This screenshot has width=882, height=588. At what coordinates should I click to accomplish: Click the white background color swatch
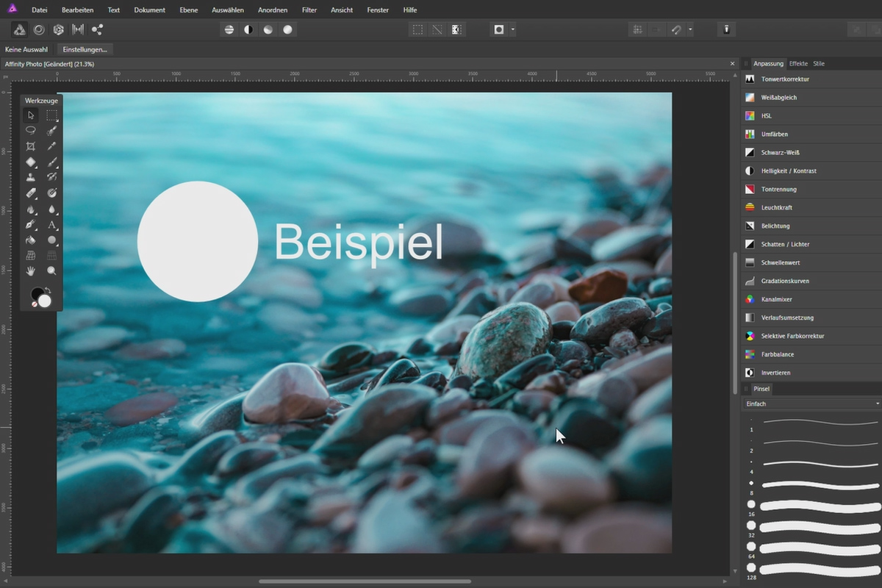pyautogui.click(x=43, y=300)
